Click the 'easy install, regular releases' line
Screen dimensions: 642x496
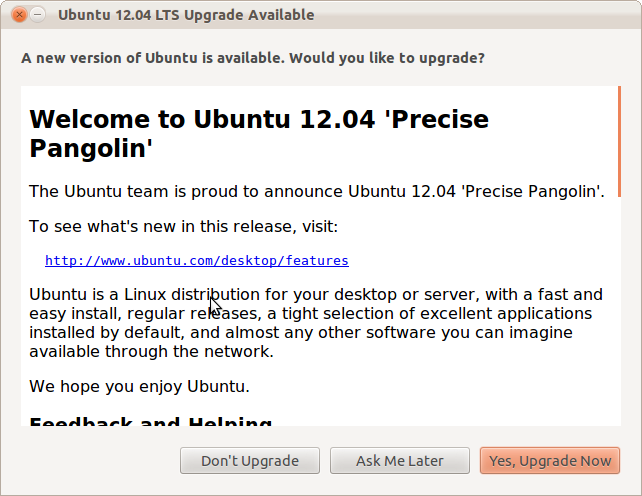(311, 314)
